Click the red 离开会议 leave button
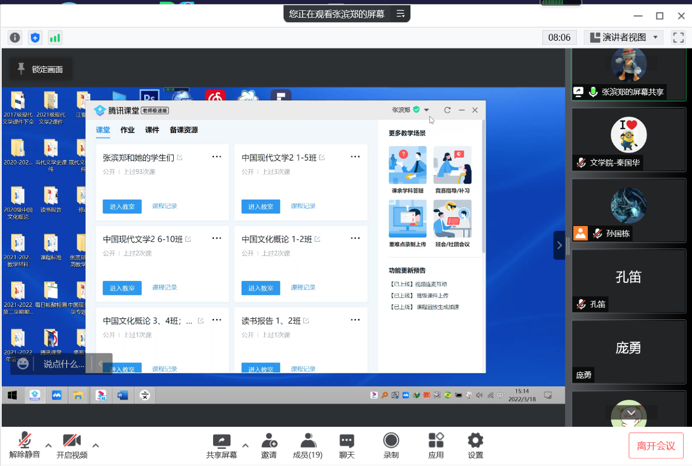 pyautogui.click(x=655, y=445)
